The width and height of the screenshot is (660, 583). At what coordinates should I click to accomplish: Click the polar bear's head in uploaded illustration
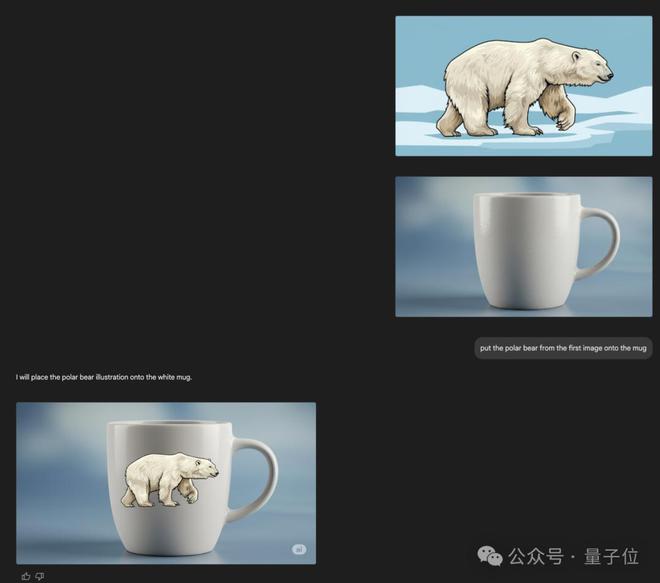589,67
